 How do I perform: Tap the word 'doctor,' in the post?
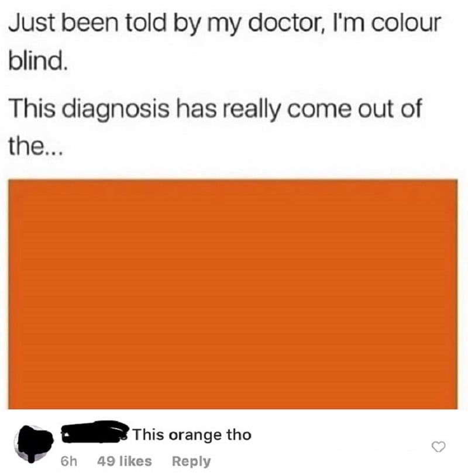coord(288,23)
